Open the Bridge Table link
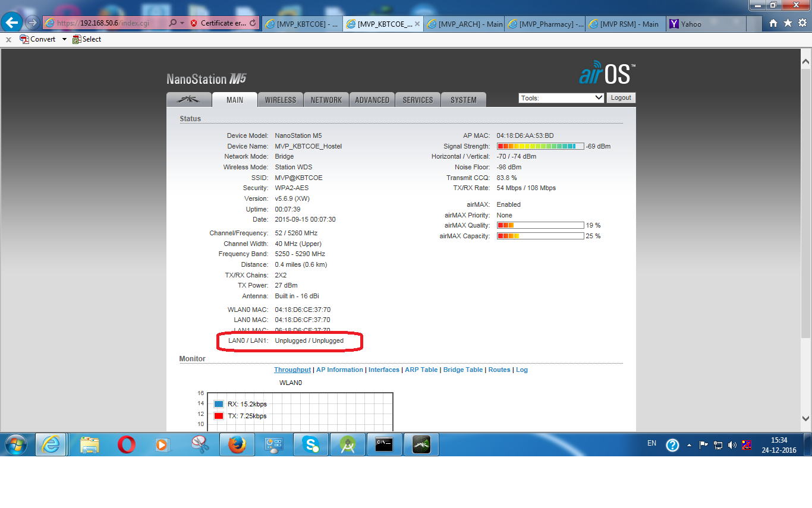Image resolution: width=812 pixels, height=508 pixels. coord(462,370)
